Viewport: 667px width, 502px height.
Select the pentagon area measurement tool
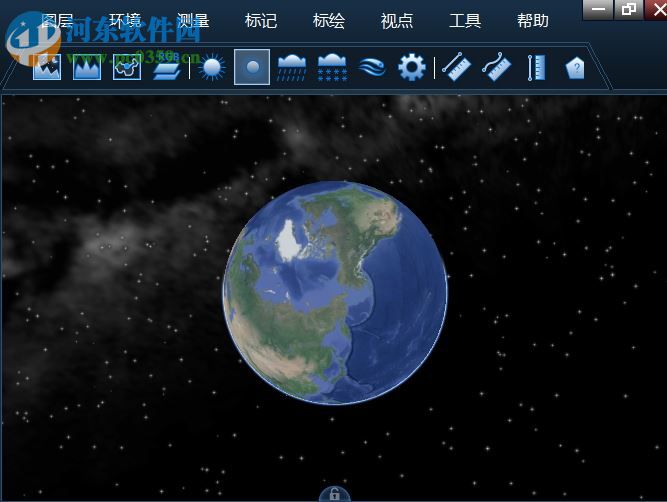576,68
